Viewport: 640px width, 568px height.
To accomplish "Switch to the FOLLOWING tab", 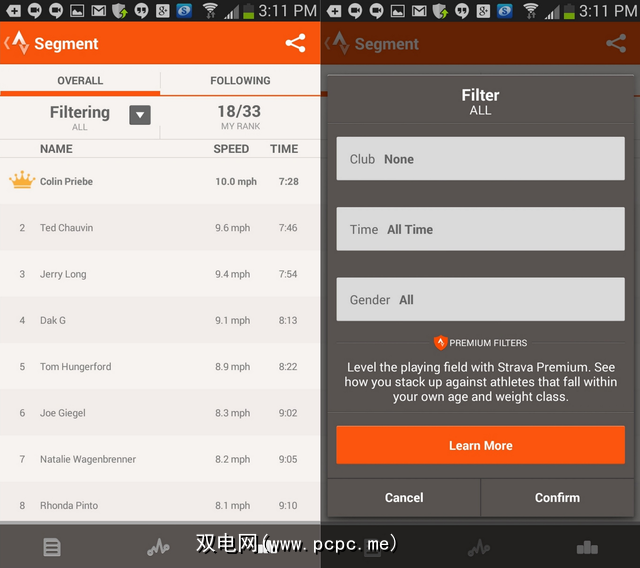I will pos(240,80).
